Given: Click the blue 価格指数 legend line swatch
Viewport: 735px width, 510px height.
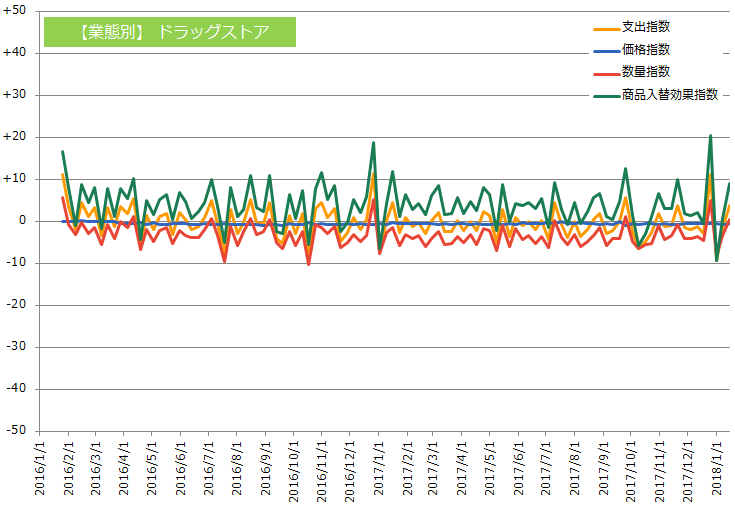Looking at the screenshot, I should (607, 51).
